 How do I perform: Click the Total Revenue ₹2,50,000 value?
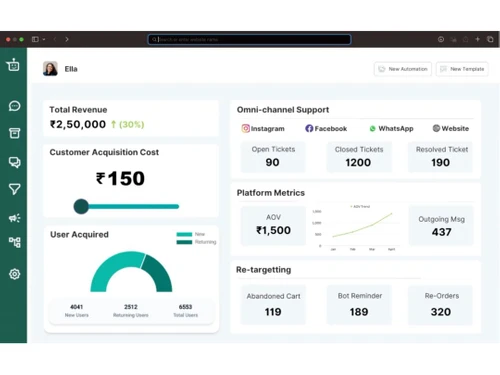(x=78, y=124)
